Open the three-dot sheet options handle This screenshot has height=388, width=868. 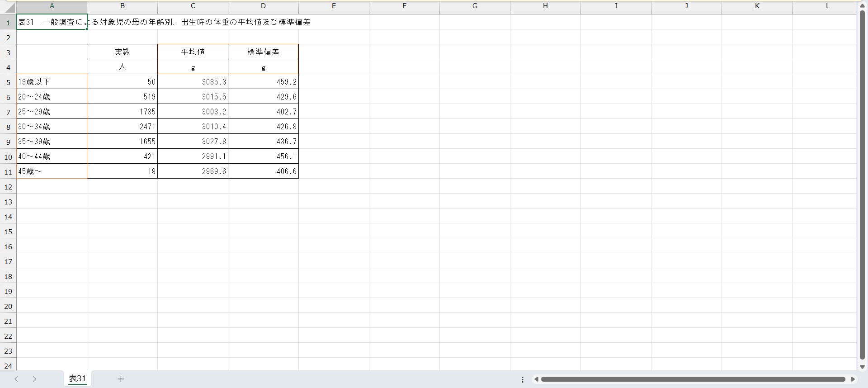523,379
